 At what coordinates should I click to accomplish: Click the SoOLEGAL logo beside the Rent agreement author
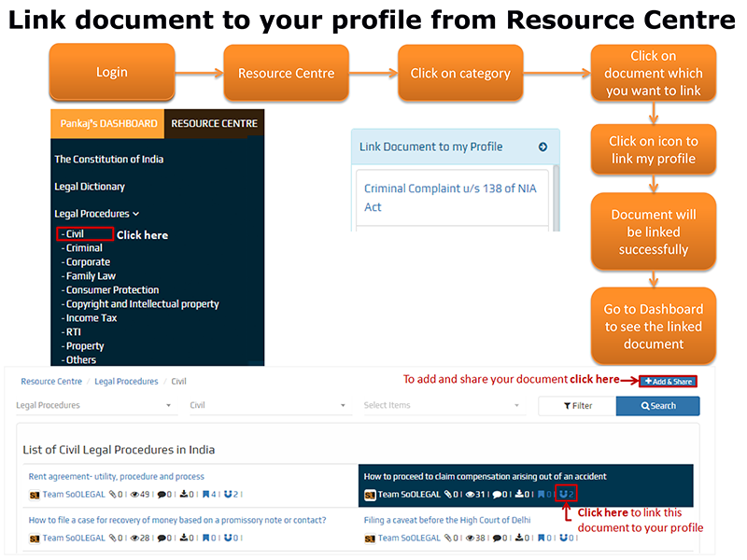[34, 495]
